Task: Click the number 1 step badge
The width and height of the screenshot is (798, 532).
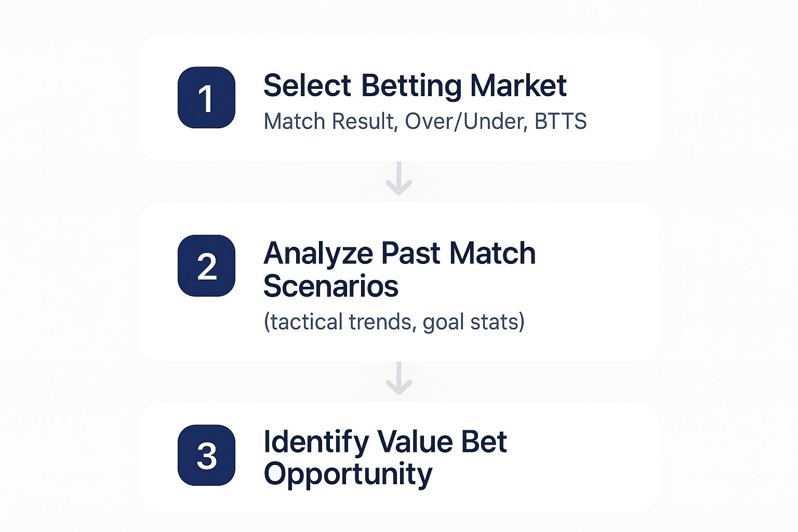Action: (x=206, y=98)
